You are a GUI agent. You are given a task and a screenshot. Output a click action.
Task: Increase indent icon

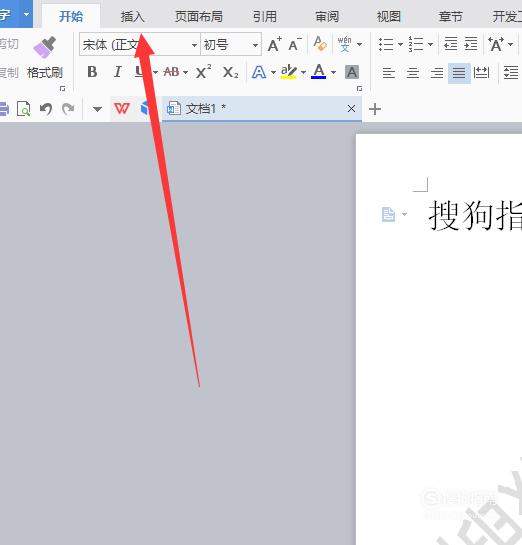tap(471, 44)
